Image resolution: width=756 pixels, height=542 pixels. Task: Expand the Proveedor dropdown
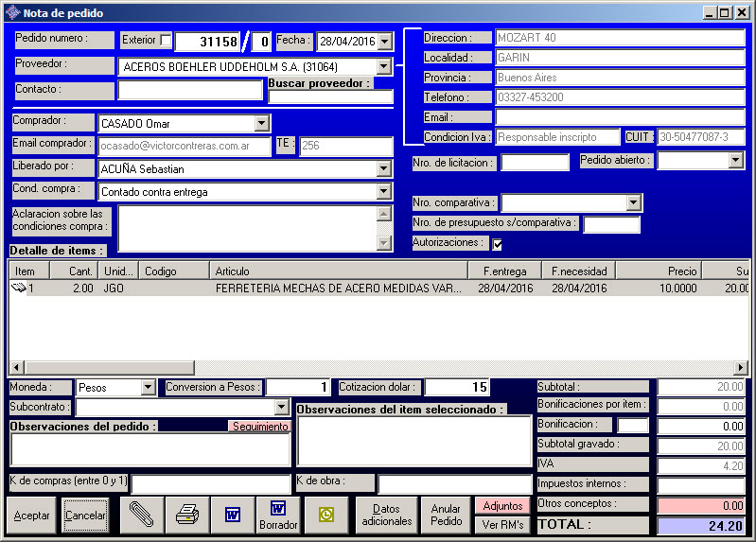coord(383,67)
